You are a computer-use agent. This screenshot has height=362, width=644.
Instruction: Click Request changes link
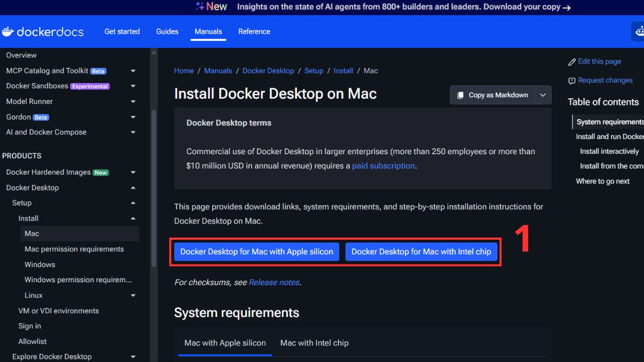point(605,80)
